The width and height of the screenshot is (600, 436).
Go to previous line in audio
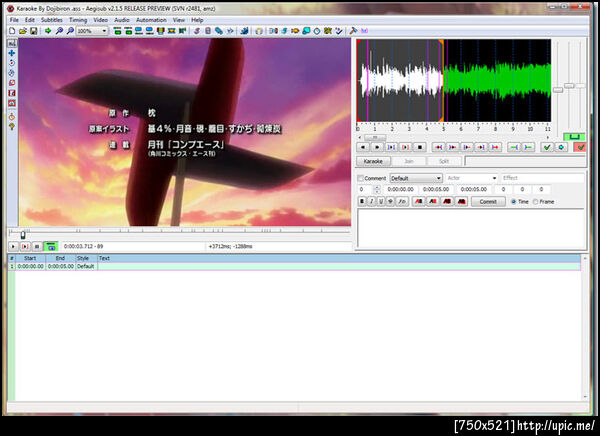coord(363,147)
